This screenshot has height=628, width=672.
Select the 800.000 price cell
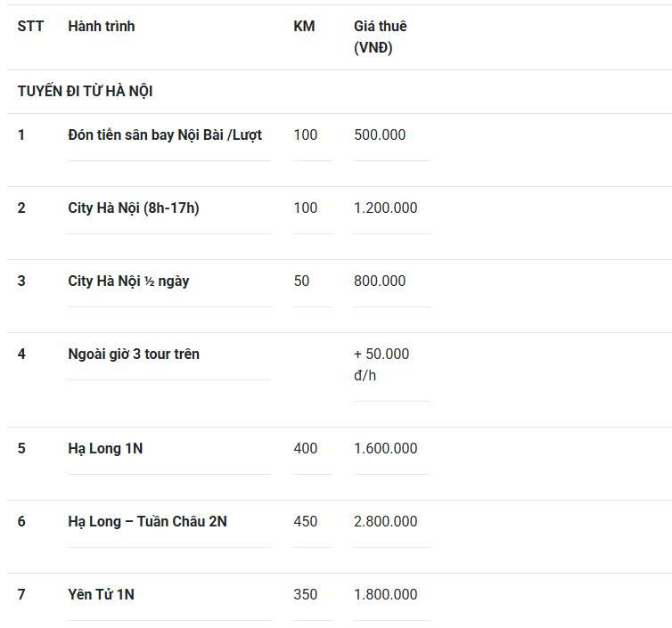point(380,281)
